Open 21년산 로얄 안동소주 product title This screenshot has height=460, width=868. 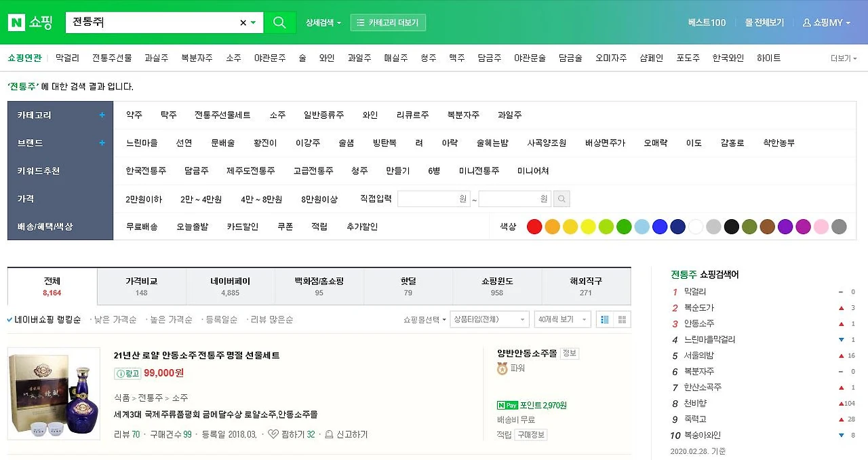tap(197, 356)
